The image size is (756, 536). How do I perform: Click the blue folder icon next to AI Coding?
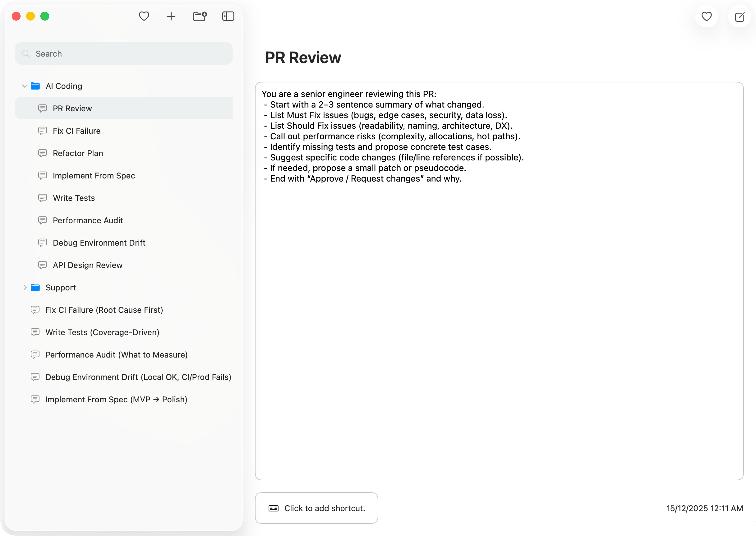click(35, 86)
